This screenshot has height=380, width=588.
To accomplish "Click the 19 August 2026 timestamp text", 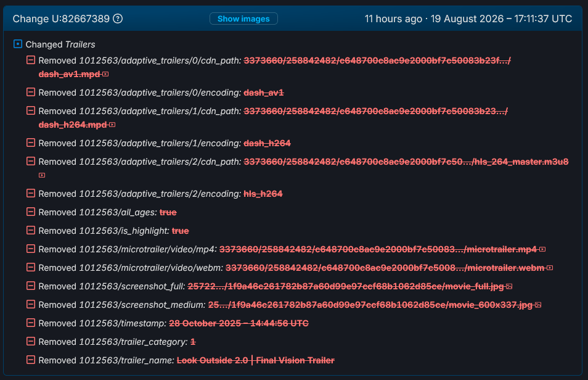I will [501, 19].
